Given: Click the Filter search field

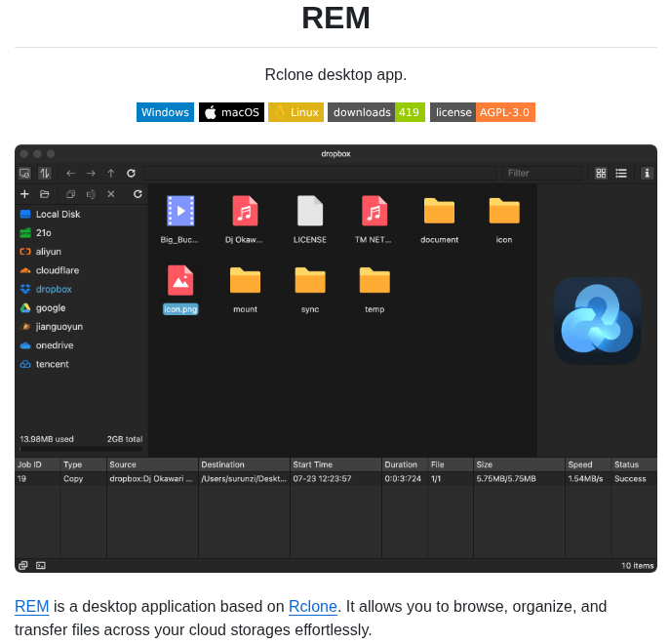Looking at the screenshot, I should pyautogui.click(x=542, y=173).
